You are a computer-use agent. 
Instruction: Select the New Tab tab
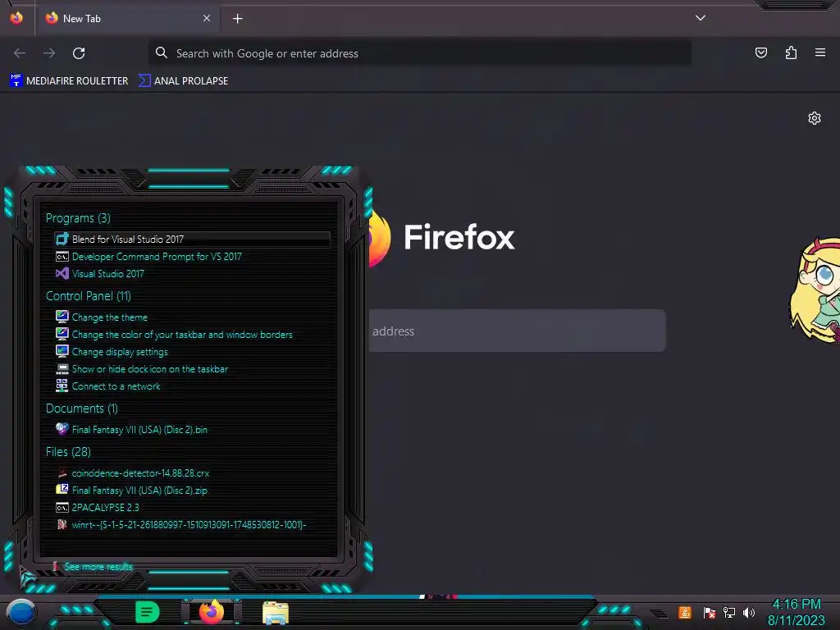128,18
